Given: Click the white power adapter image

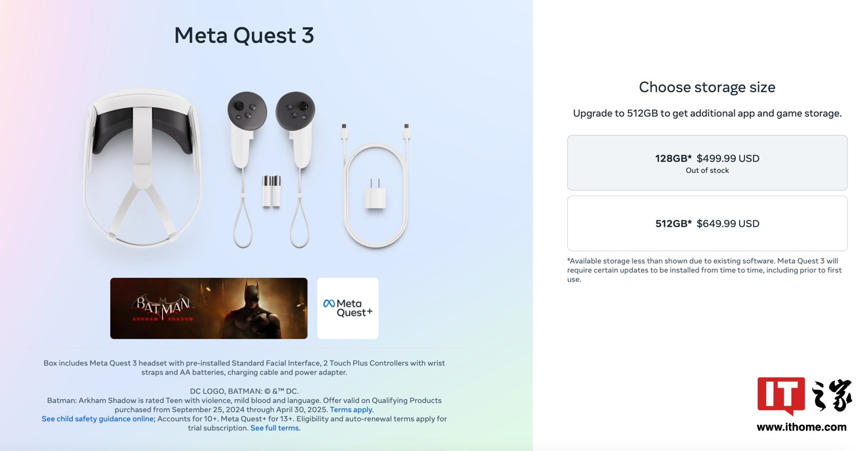Looking at the screenshot, I should (374, 195).
